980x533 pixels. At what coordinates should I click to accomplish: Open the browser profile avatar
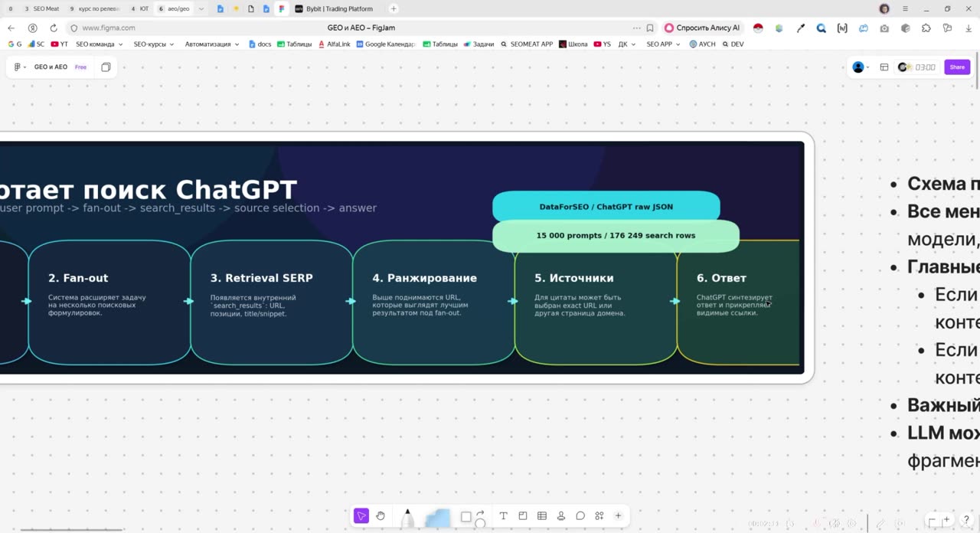coord(884,9)
